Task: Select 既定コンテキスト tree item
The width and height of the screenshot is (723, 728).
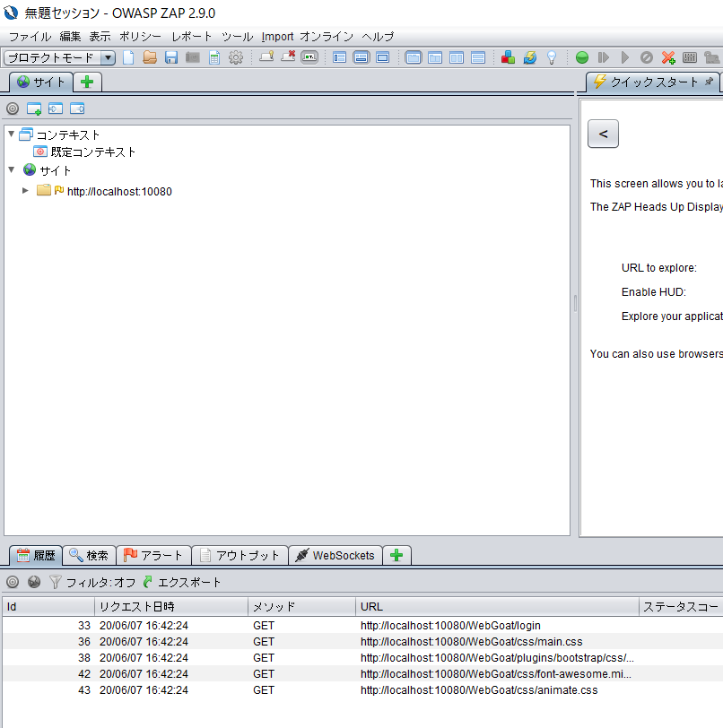Action: [84, 152]
